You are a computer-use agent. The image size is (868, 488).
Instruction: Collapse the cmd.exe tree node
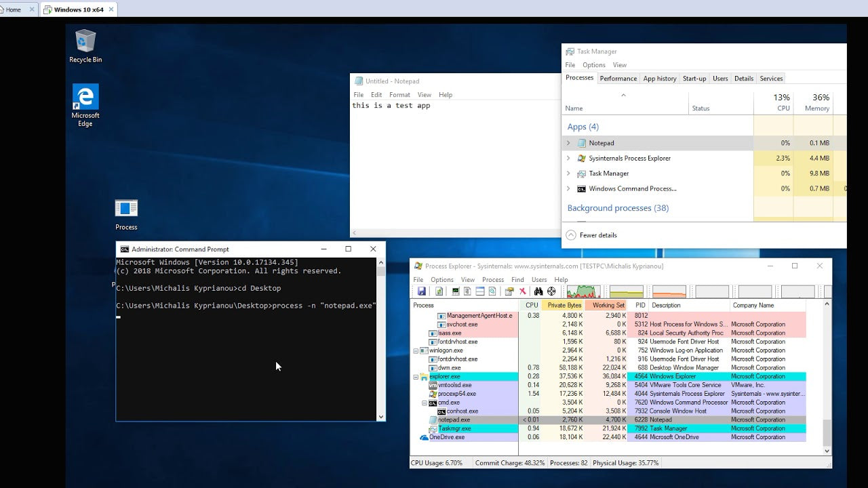[425, 403]
